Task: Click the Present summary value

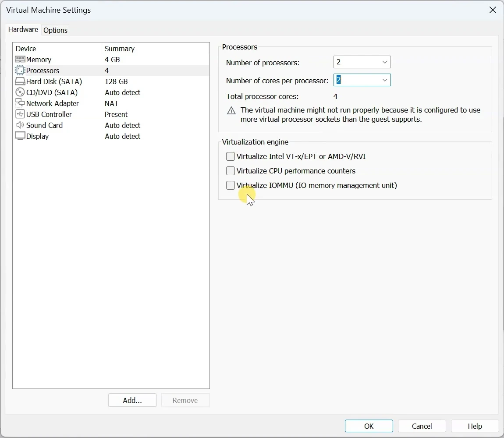Action: pos(116,114)
